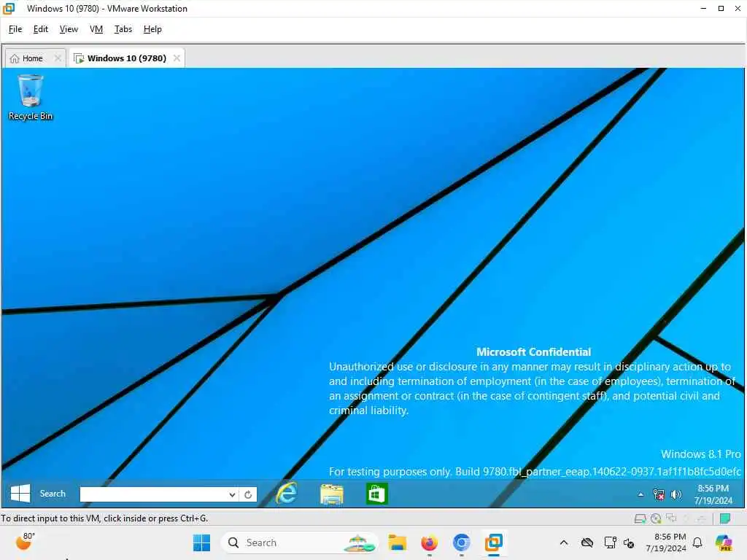Screen dimensions: 747x560
Task: Open the guest clock showing 8:56 PM
Action: pos(713,494)
